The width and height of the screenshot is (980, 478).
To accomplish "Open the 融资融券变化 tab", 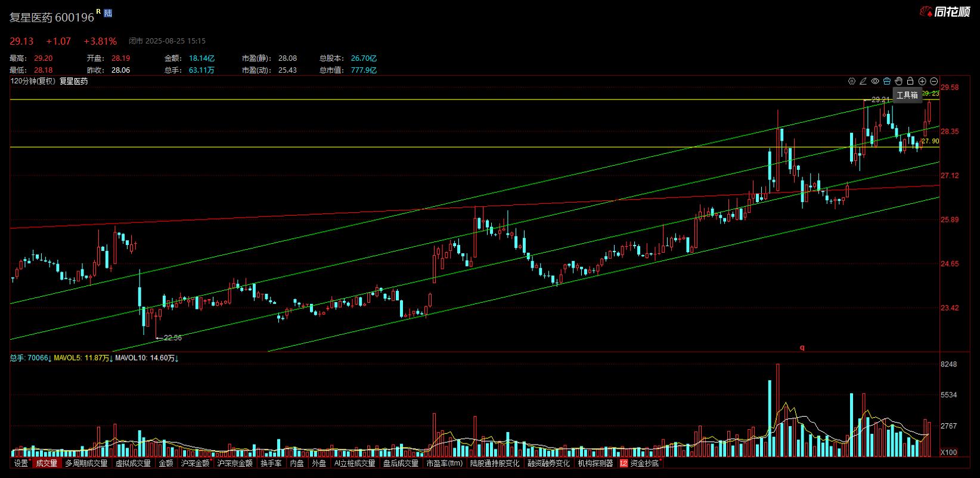I will 548,463.
